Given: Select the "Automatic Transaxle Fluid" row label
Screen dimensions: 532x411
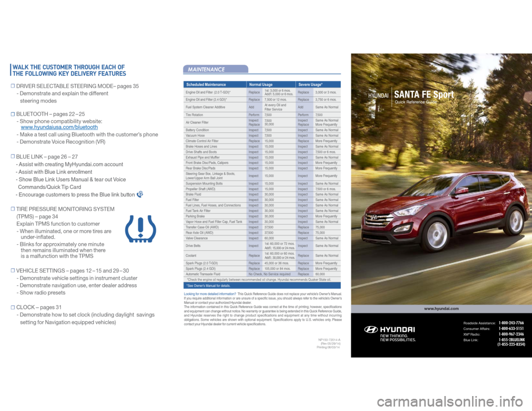Looking at the screenshot, I should pos(203,274).
